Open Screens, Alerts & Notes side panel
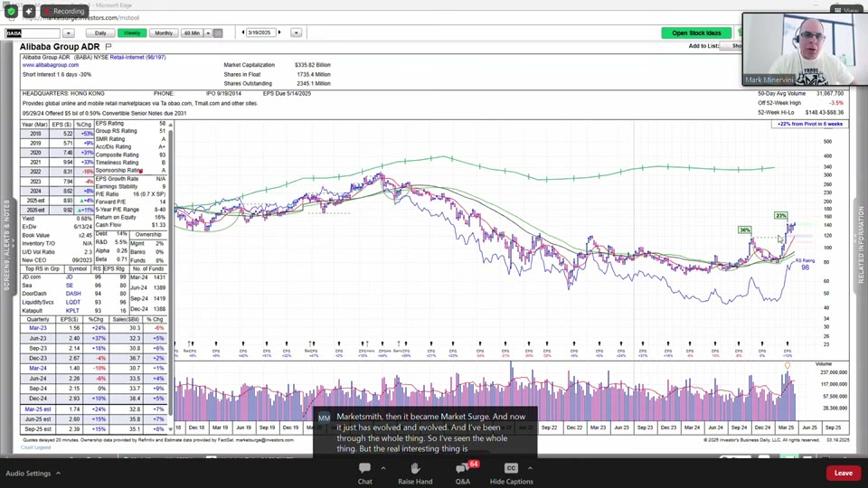Image resolution: width=868 pixels, height=488 pixels. point(7,245)
